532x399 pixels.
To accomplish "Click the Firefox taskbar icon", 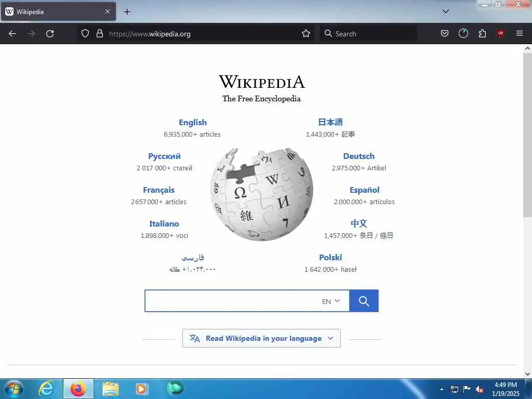I will tap(78, 389).
